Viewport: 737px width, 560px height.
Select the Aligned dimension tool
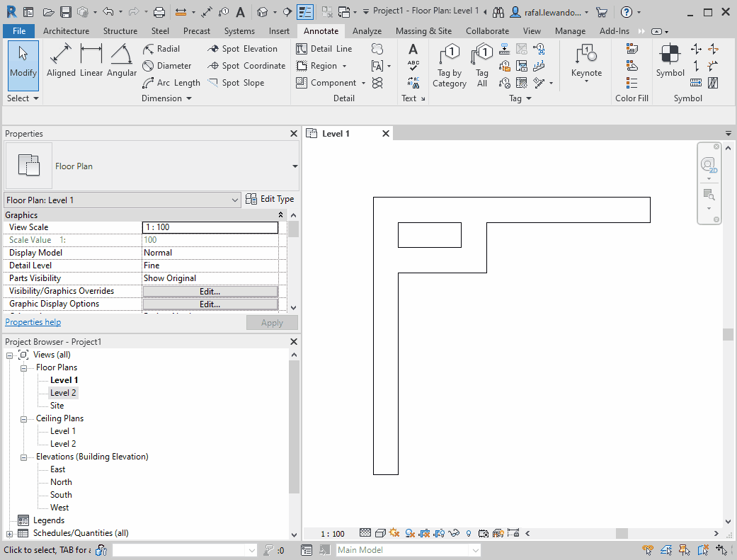point(61,61)
